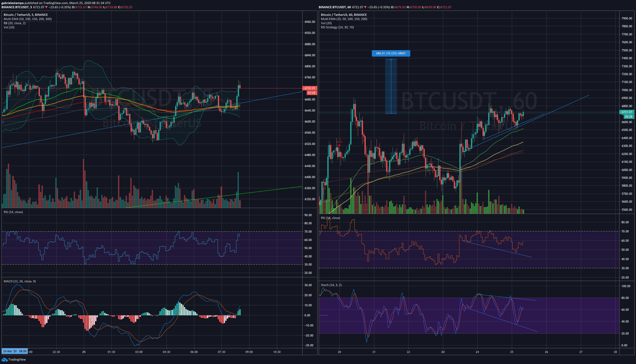636x364 pixels.
Task: Click the 90.00 level on left RSI scale
Action: [x=308, y=215]
